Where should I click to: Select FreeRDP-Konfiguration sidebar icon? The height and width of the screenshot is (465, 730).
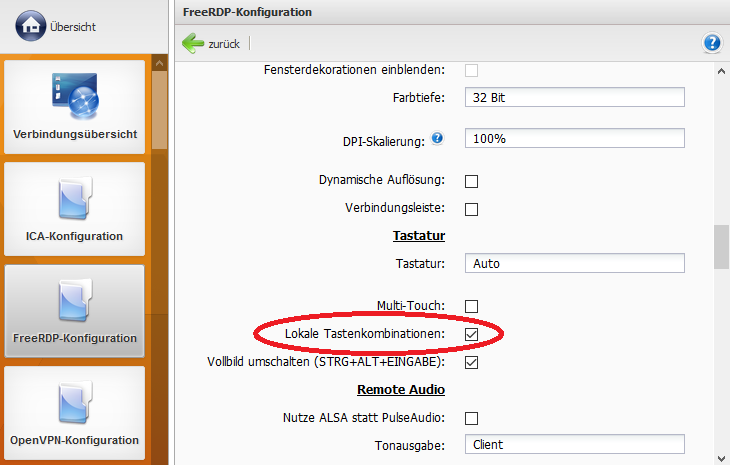(75, 300)
